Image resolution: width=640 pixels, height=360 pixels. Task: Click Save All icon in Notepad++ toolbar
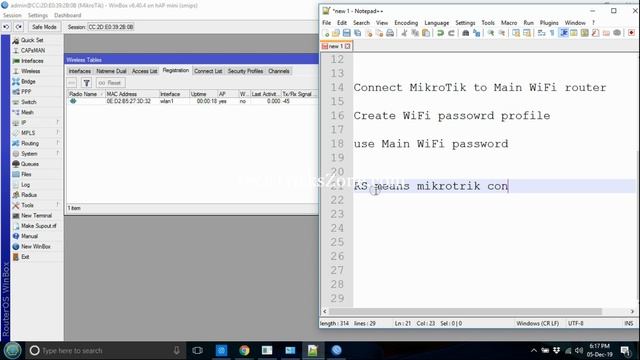tap(358, 33)
